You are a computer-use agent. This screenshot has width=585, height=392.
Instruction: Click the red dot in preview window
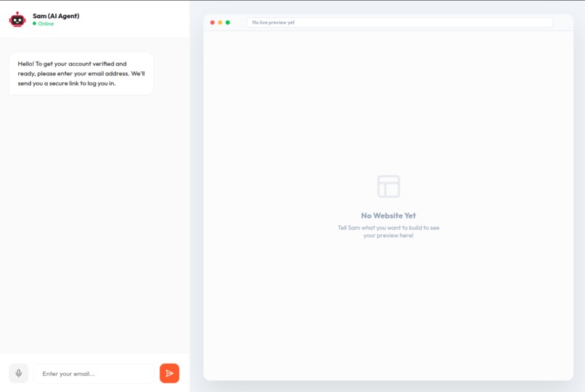(x=212, y=23)
